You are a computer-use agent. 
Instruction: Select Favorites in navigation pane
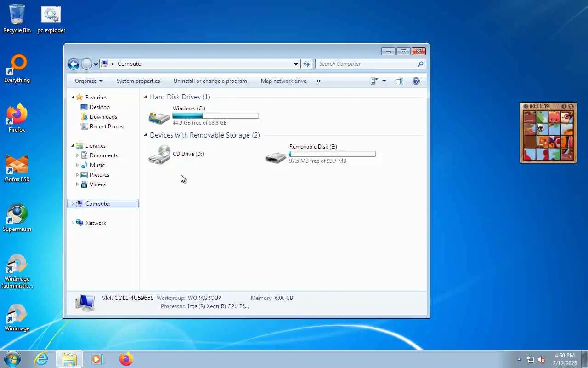96,98
